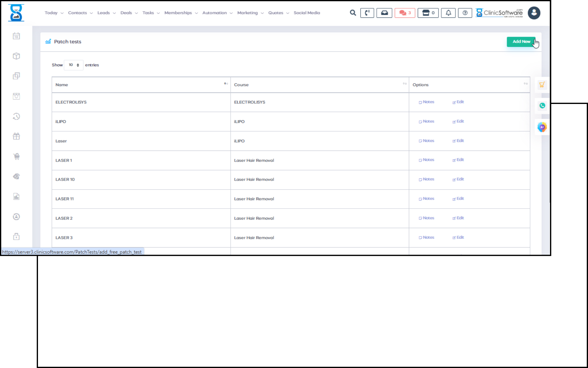The height and width of the screenshot is (368, 588).
Task: Open Social Media menu item
Action: point(307,13)
